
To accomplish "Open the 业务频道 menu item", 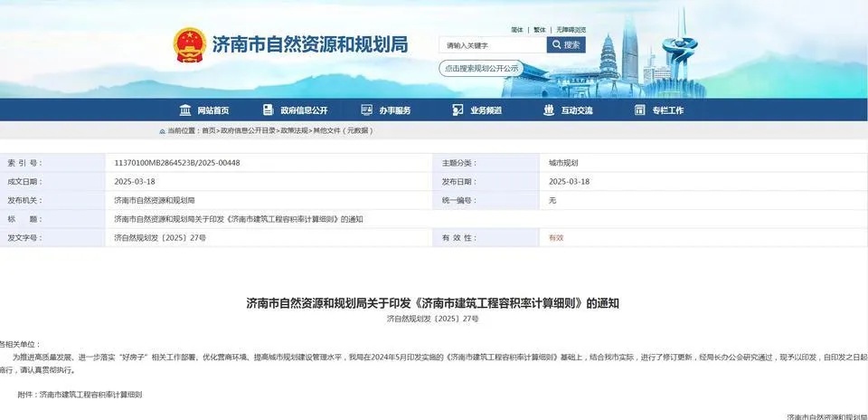I will 486,110.
